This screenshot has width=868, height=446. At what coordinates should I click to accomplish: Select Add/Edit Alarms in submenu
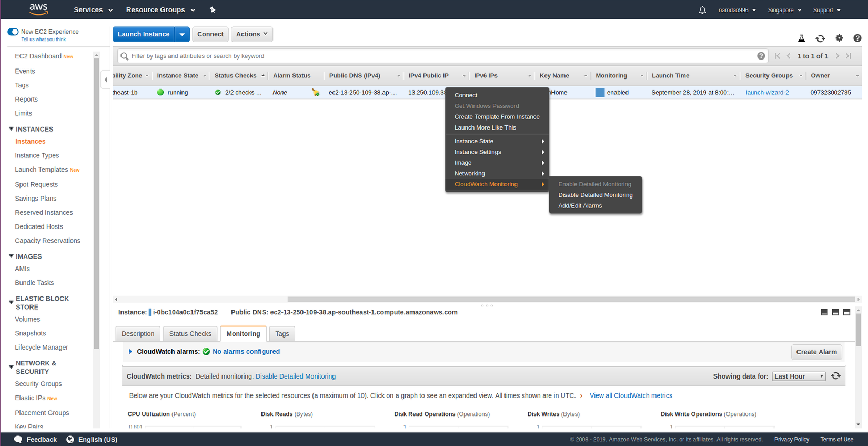[x=596, y=206]
